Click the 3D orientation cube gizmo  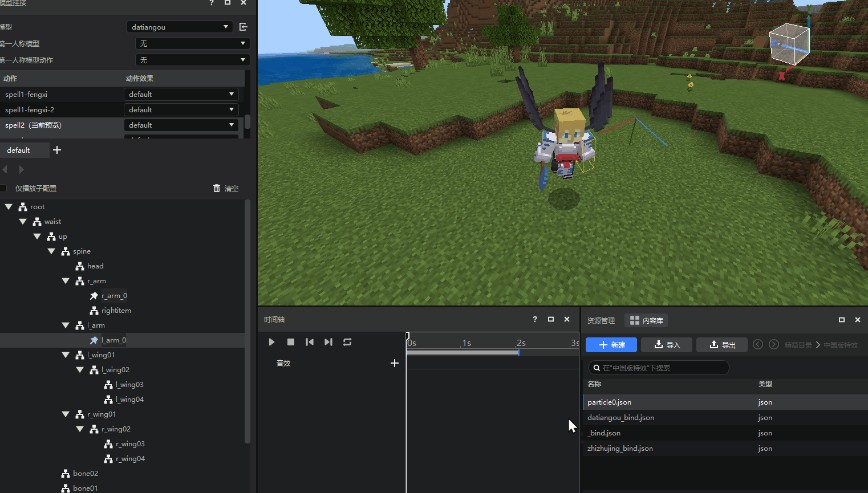click(x=790, y=44)
